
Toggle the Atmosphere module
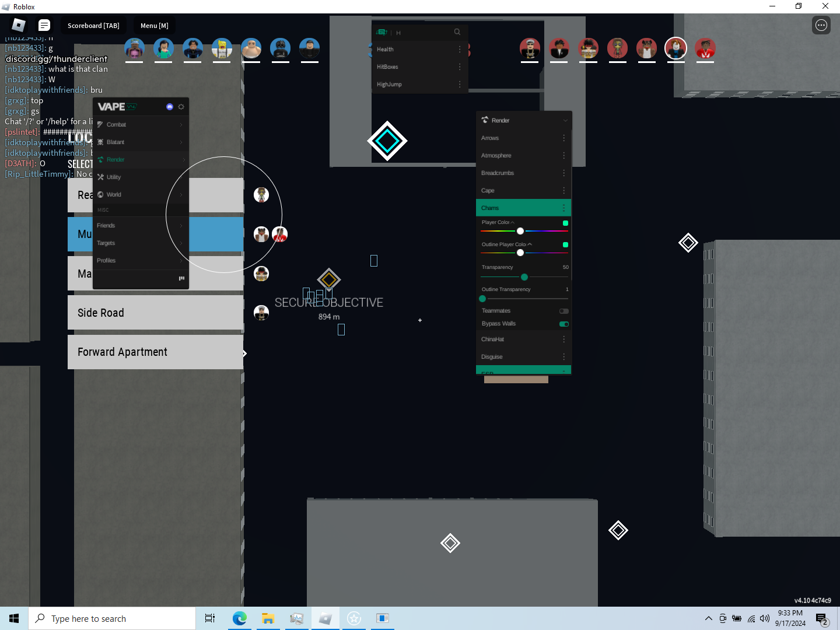tap(523, 155)
